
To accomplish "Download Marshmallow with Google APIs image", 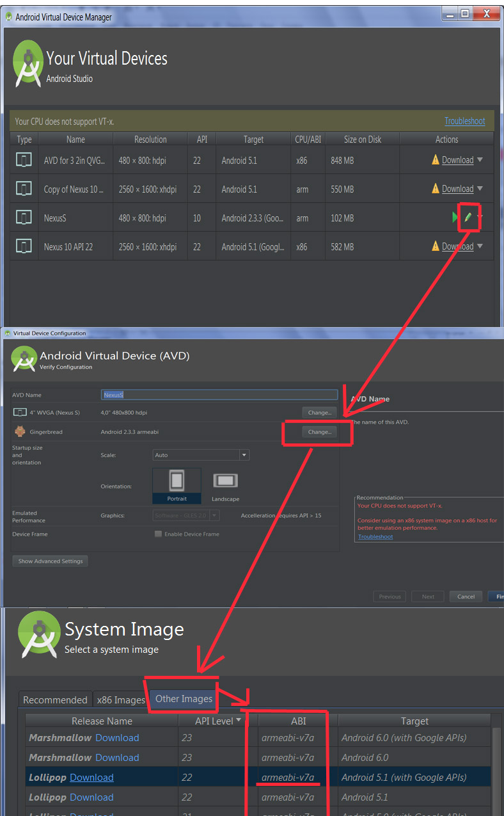I will (117, 738).
